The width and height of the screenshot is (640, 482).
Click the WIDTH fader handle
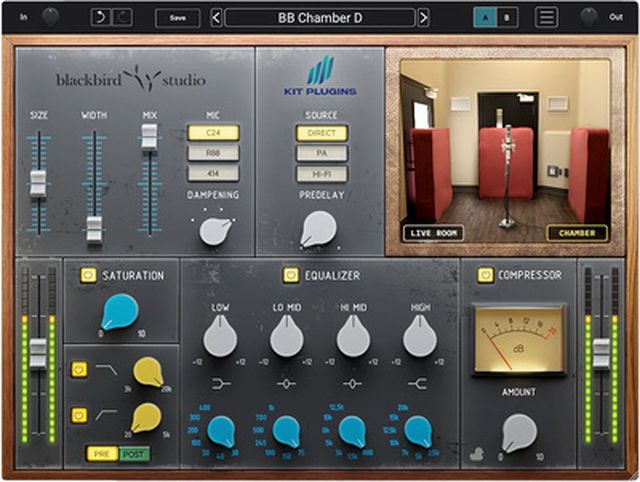(94, 229)
